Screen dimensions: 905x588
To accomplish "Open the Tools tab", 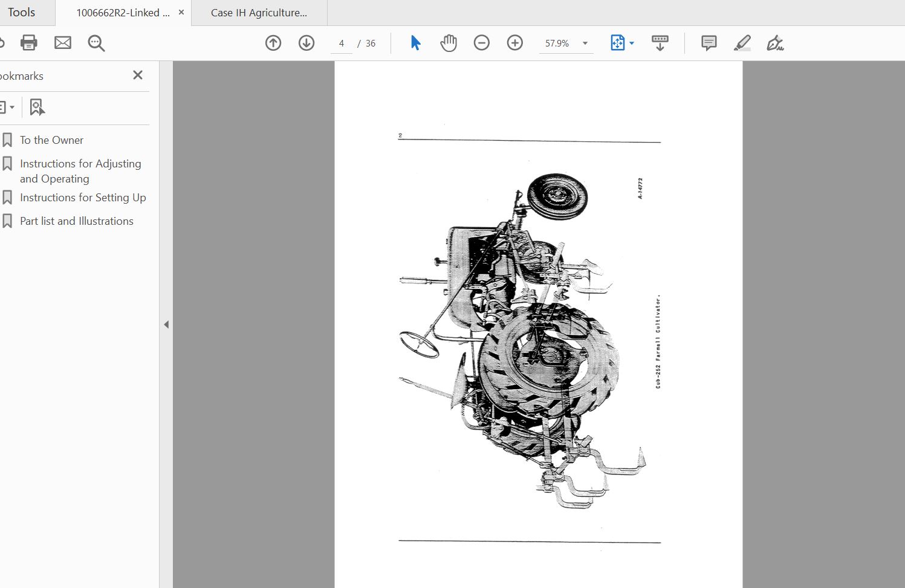I will [22, 13].
